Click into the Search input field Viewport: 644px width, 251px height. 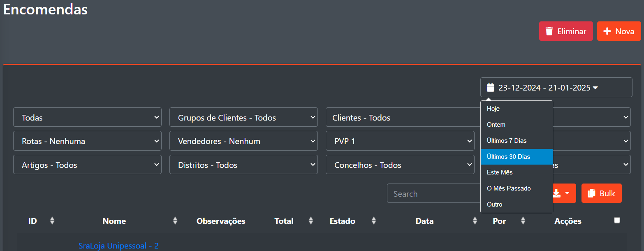click(x=432, y=193)
